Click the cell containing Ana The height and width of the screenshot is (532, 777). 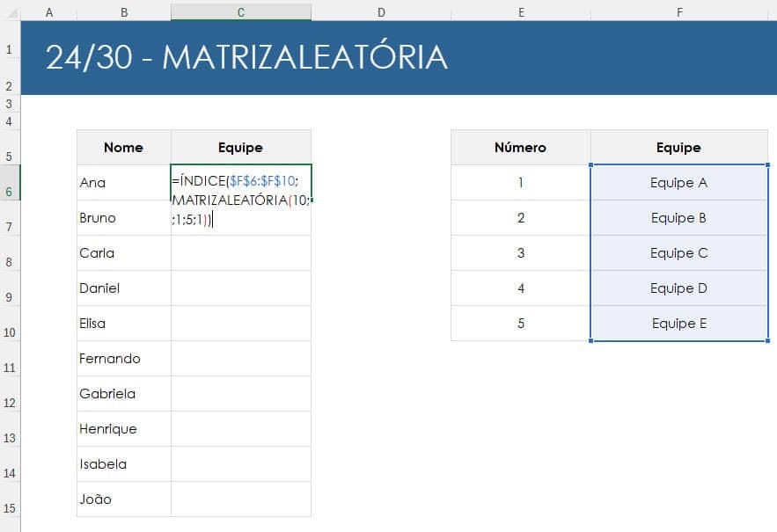click(122, 182)
